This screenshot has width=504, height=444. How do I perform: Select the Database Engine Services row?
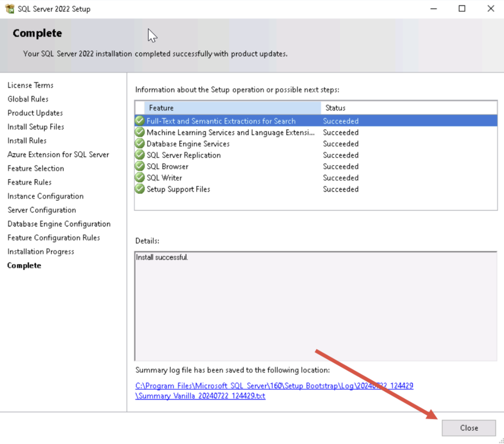coord(316,143)
